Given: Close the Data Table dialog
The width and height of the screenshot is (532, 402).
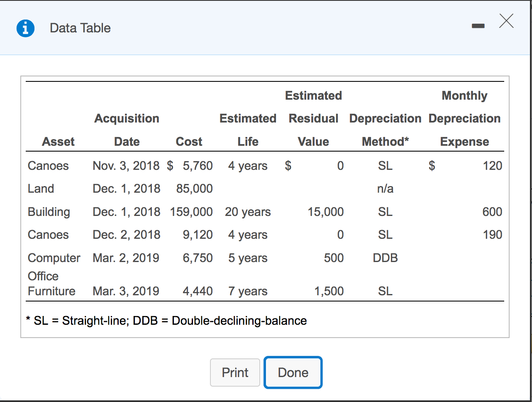Looking at the screenshot, I should [x=506, y=21].
